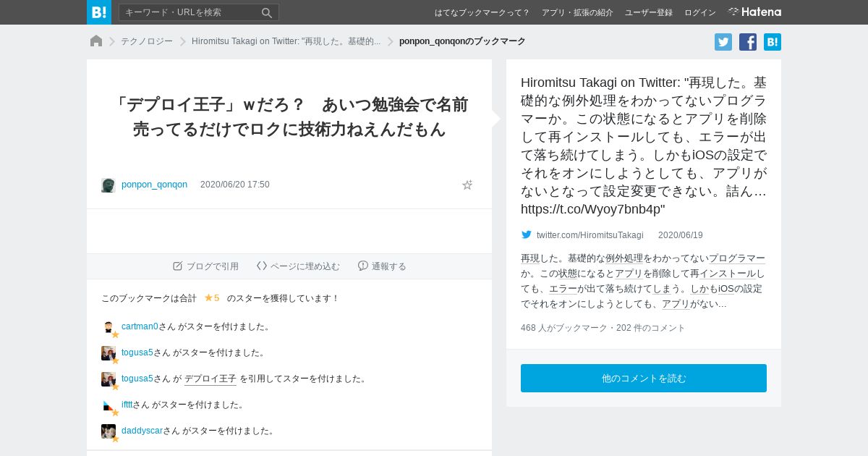The height and width of the screenshot is (456, 868).
Task: Go to home via house icon
Action: tap(96, 41)
